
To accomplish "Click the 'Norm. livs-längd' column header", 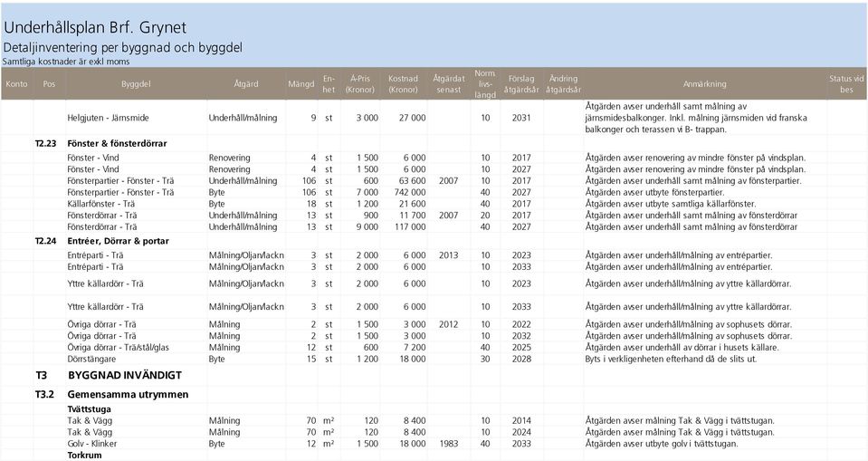I will [485, 84].
